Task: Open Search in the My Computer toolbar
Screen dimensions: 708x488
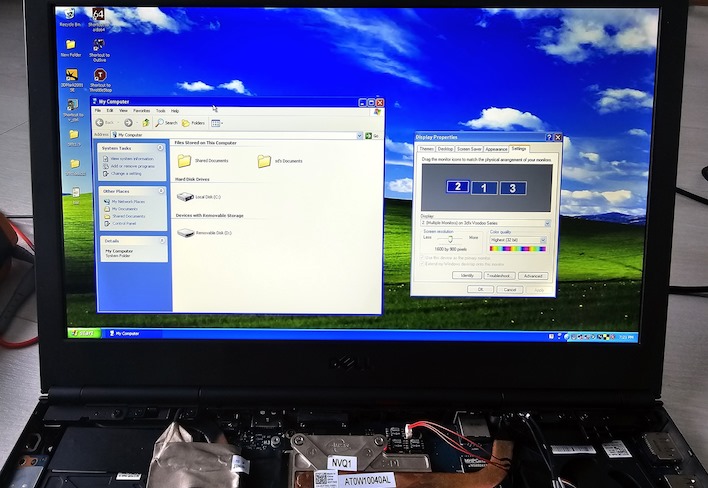Action: click(167, 123)
